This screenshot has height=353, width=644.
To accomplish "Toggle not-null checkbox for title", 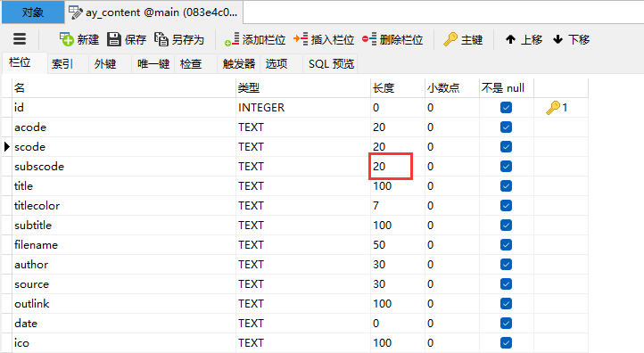I will click(506, 186).
